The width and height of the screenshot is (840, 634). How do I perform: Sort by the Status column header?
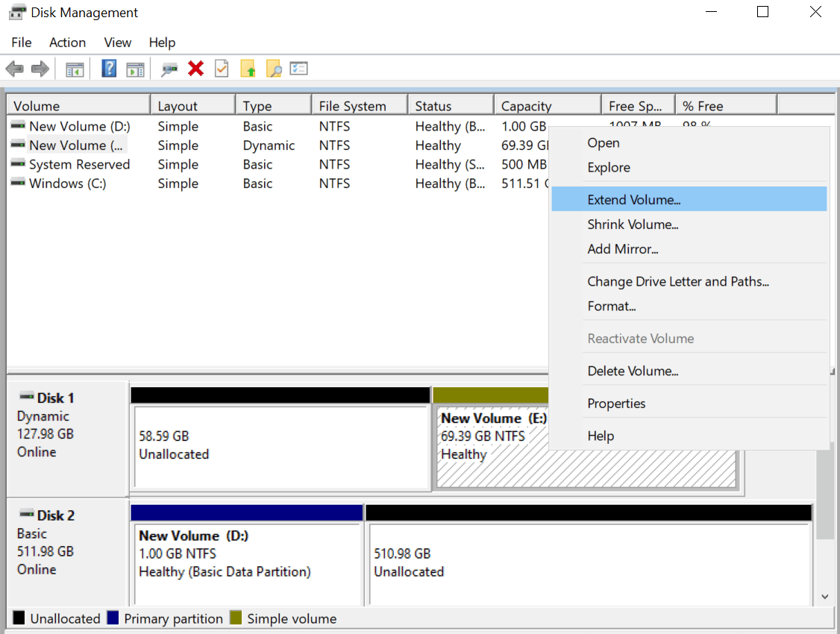(451, 105)
